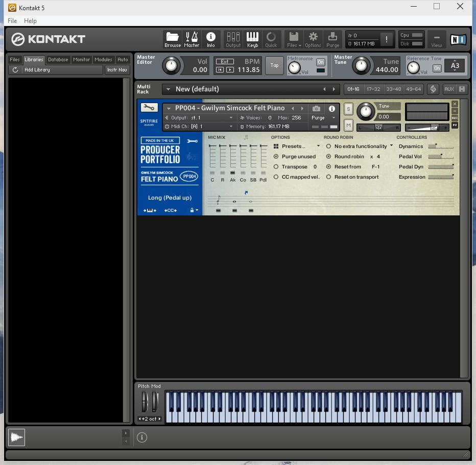Click the refresh libraries icon
Viewport: 476px width, 465px height.
coord(15,70)
